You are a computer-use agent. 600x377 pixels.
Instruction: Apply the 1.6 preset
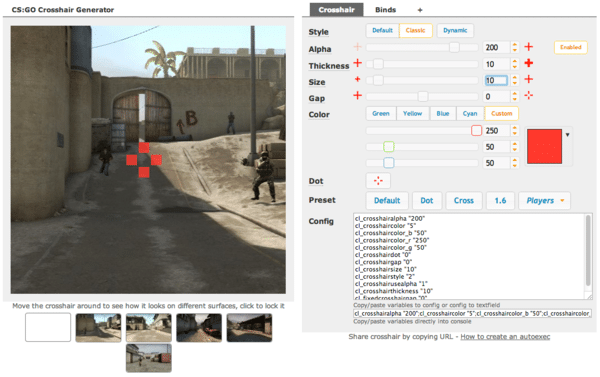500,201
